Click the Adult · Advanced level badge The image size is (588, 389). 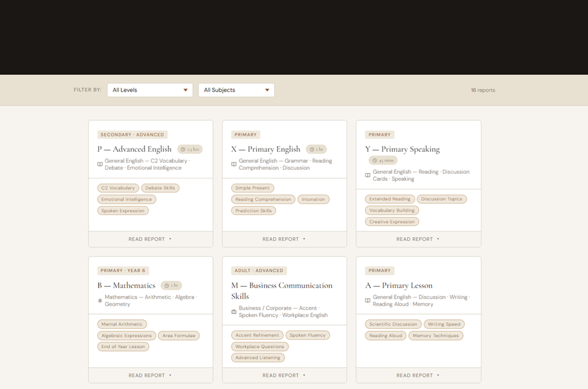259,271
